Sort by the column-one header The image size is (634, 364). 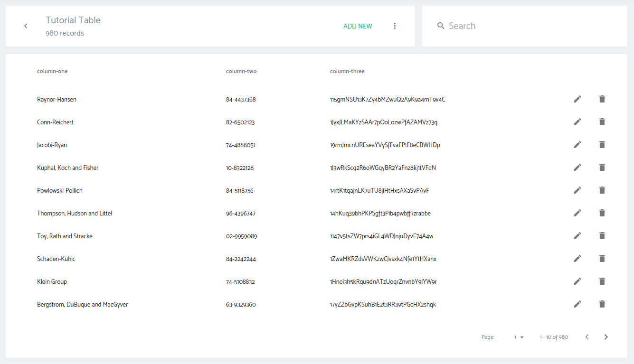pyautogui.click(x=52, y=71)
